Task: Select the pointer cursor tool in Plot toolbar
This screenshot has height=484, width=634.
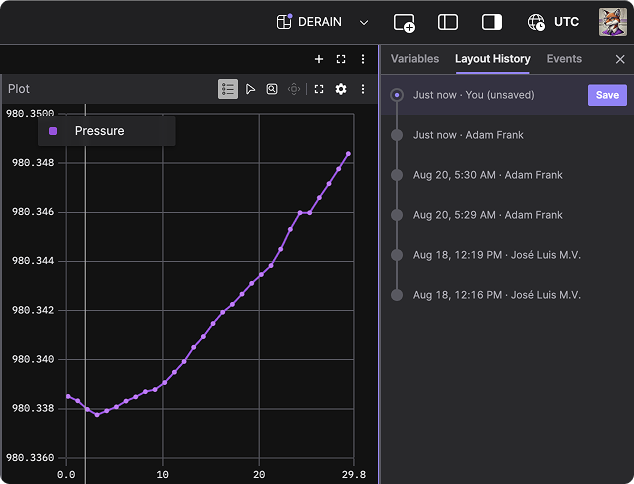Action: point(250,89)
